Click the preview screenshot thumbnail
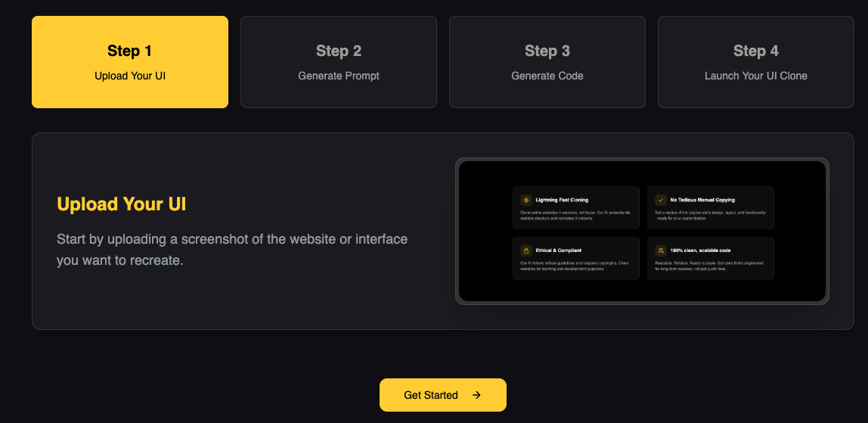The height and width of the screenshot is (423, 868). coord(642,231)
